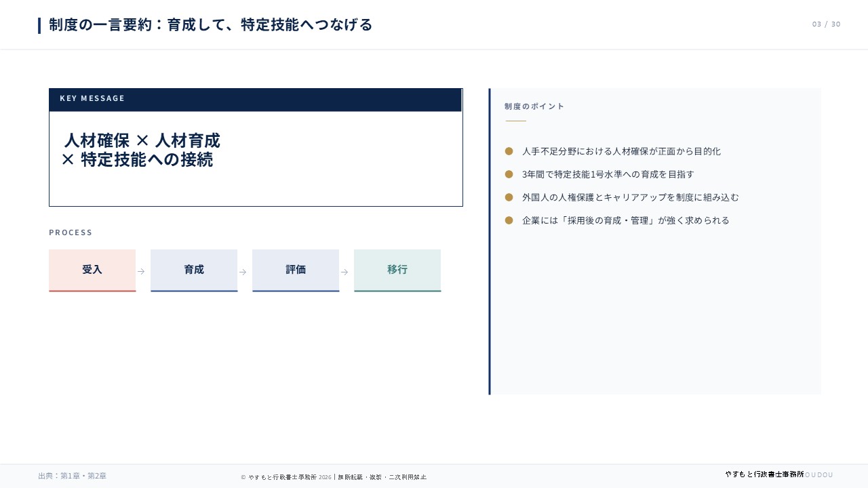This screenshot has height=488, width=868.
Task: Select the 育成 process box
Action: (x=194, y=270)
